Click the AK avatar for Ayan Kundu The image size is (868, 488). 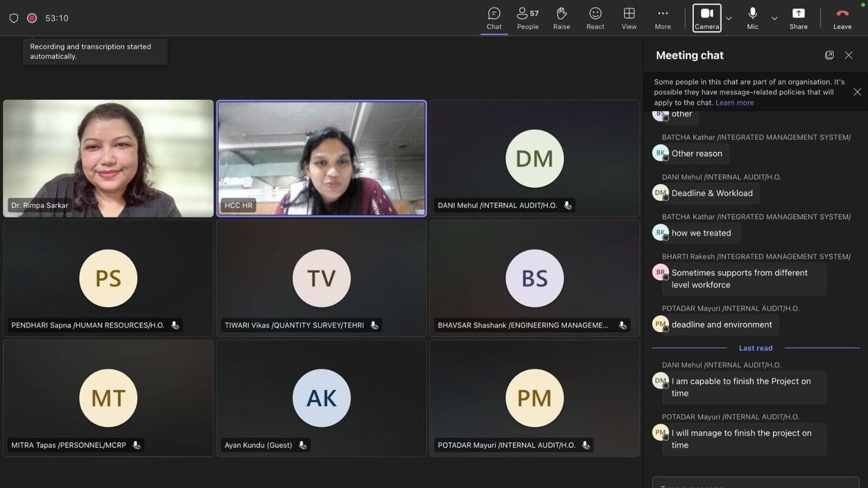point(322,398)
